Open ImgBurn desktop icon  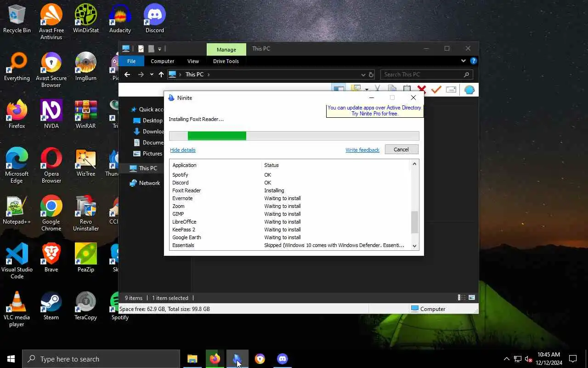86,67
